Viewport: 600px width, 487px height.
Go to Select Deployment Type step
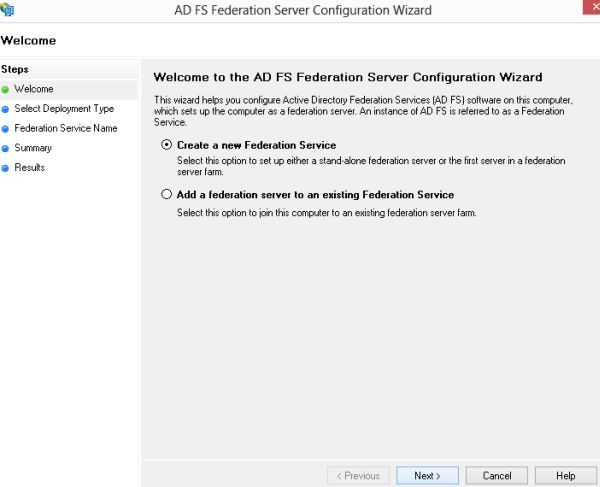coord(64,109)
